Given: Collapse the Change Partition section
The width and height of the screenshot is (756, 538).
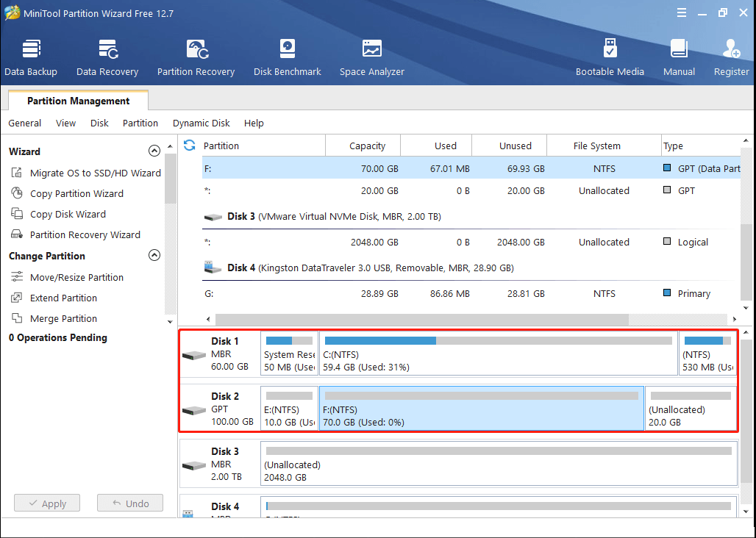Looking at the screenshot, I should pyautogui.click(x=154, y=255).
